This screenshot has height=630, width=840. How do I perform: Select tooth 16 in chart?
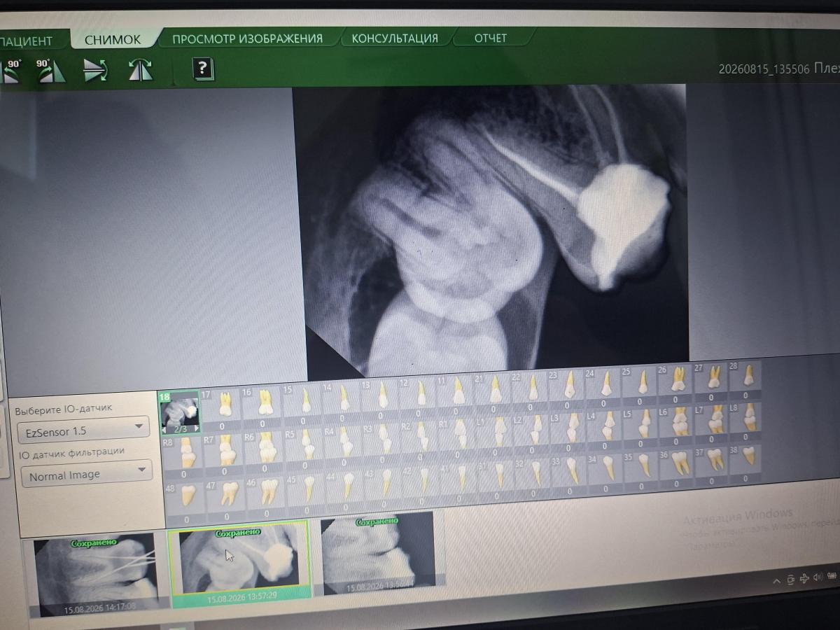coord(262,407)
